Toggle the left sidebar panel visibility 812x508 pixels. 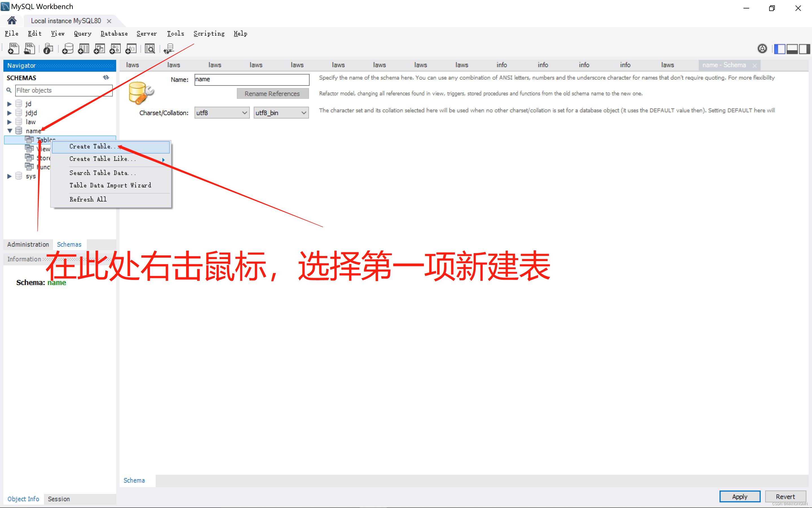coord(780,49)
